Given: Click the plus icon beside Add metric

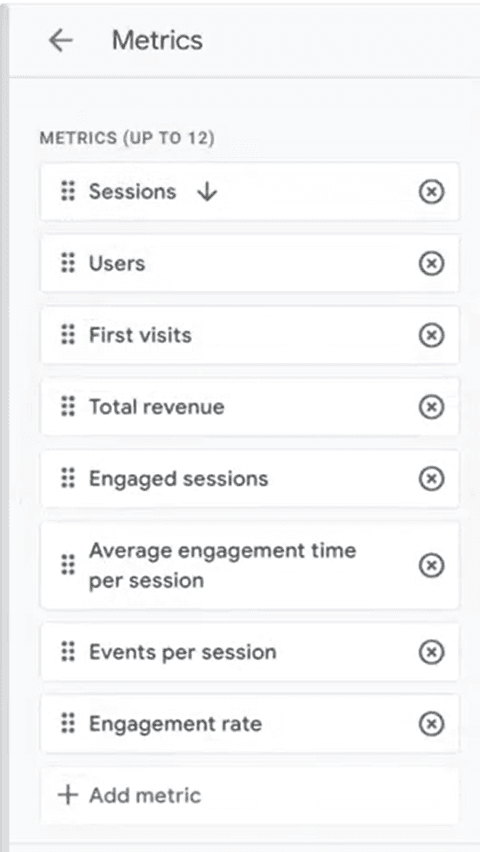Looking at the screenshot, I should pyautogui.click(x=68, y=795).
